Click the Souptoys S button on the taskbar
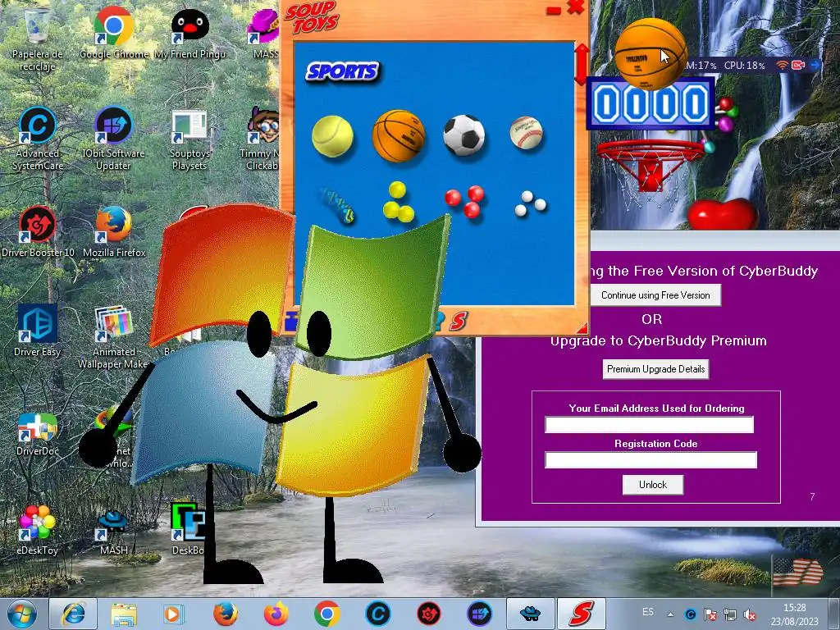Viewport: 840px width, 630px height. click(582, 614)
